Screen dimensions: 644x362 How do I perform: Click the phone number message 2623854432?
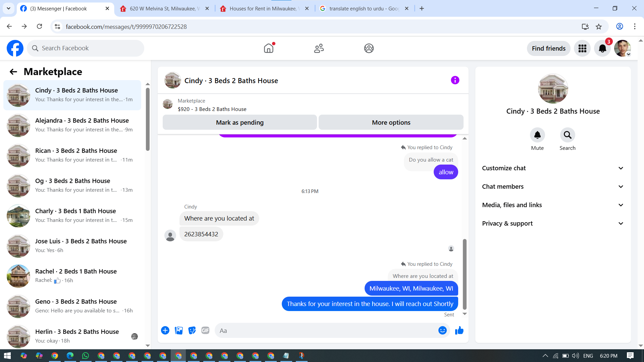coord(201,234)
